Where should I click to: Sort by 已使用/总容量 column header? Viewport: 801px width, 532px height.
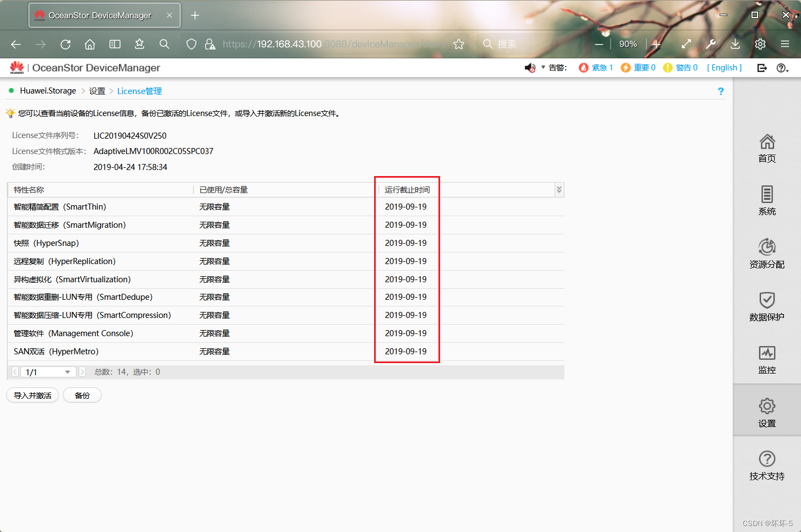coord(223,190)
